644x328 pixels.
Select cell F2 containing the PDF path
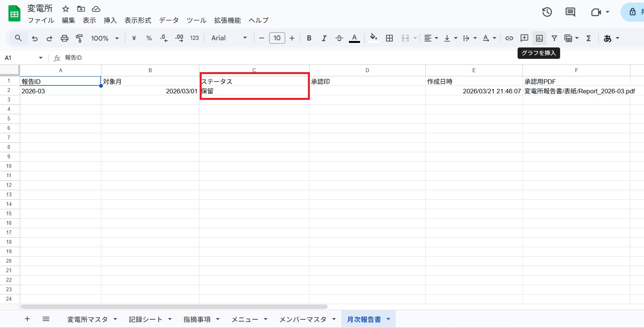tap(576, 91)
